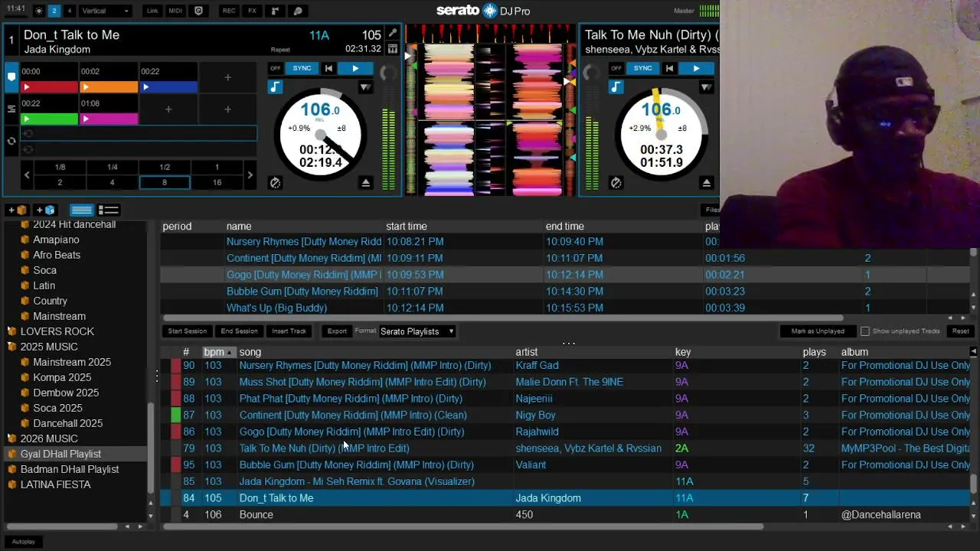Toggle keylock music note on deck 1
The image size is (980, 551).
(275, 87)
